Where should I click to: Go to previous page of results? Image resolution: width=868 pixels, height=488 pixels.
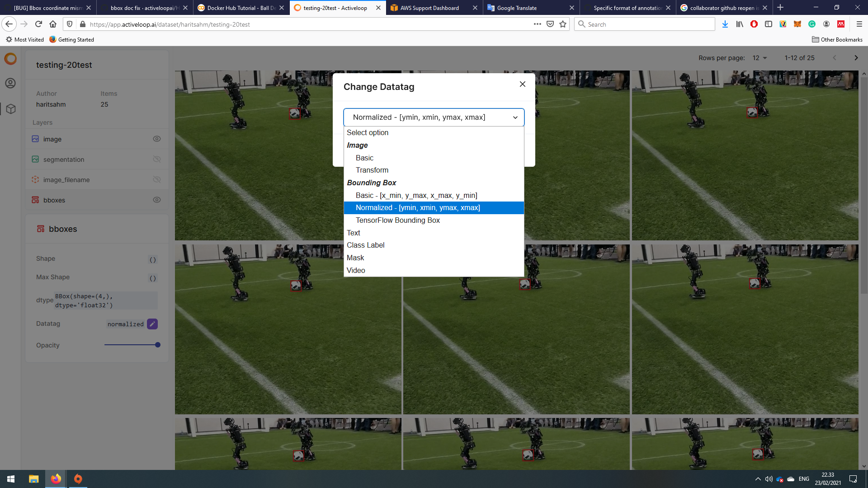coord(835,58)
